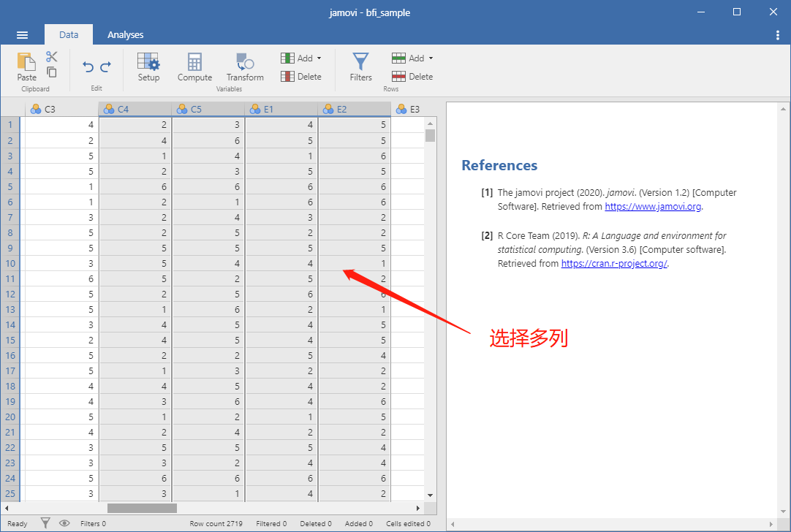This screenshot has height=532, width=791.
Task: Switch to the Analyses tab
Action: tap(126, 35)
